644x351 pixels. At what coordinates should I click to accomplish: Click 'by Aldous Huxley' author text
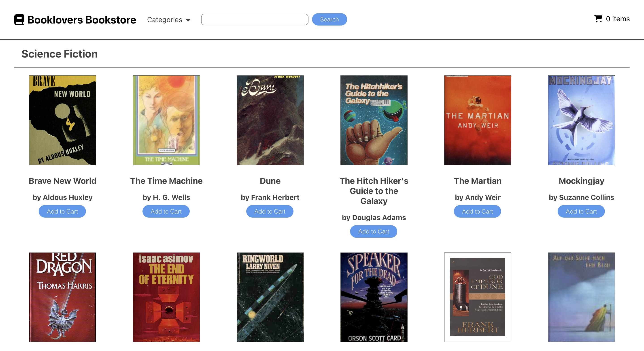(x=62, y=197)
